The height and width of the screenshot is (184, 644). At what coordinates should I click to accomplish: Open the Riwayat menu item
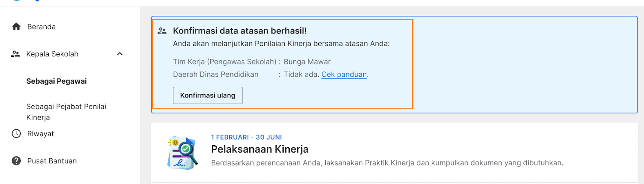click(x=40, y=134)
